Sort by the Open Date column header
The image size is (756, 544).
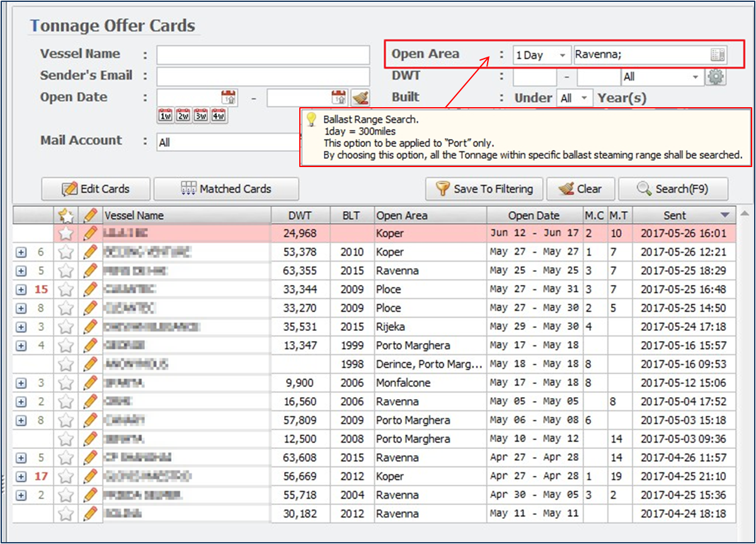pyautogui.click(x=534, y=216)
